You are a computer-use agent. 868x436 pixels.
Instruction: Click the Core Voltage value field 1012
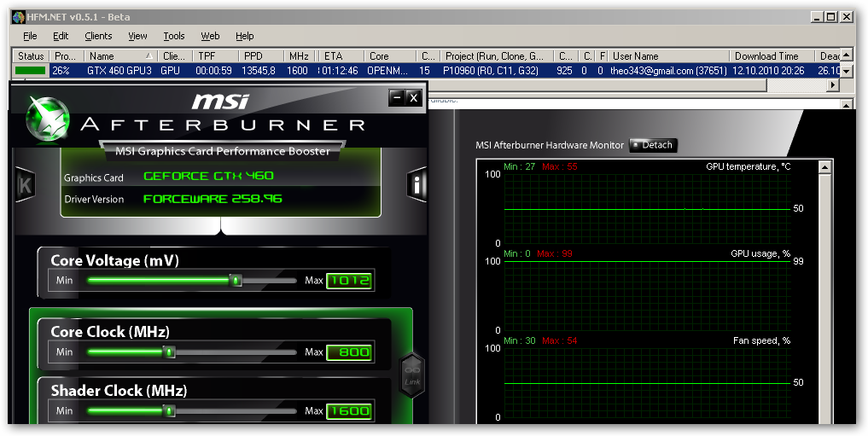[349, 281]
